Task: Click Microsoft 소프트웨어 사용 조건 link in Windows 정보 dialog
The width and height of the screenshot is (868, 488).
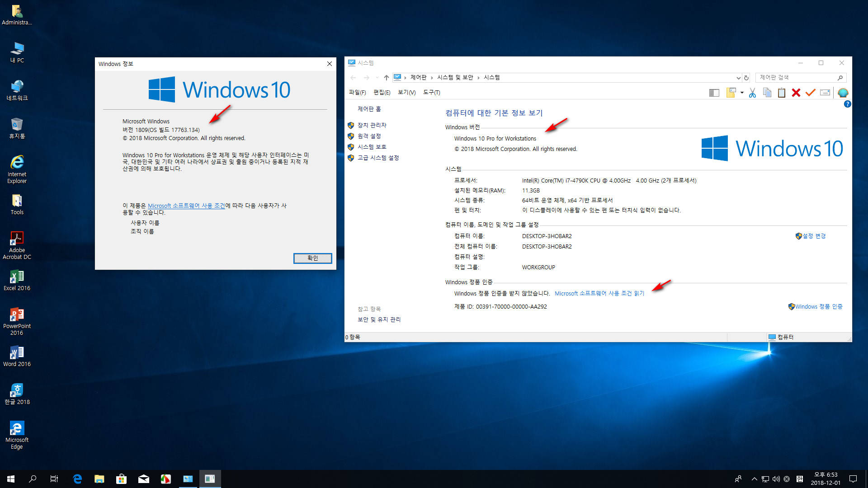Action: pos(186,206)
